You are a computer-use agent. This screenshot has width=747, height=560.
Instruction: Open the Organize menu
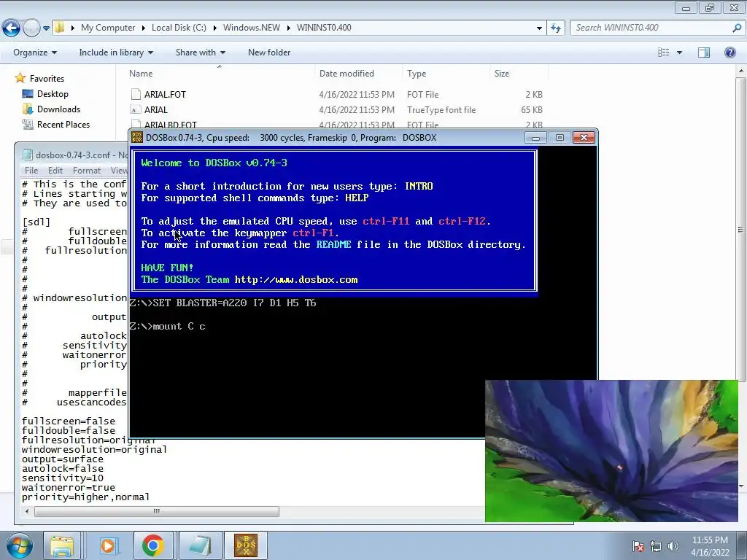coord(35,52)
